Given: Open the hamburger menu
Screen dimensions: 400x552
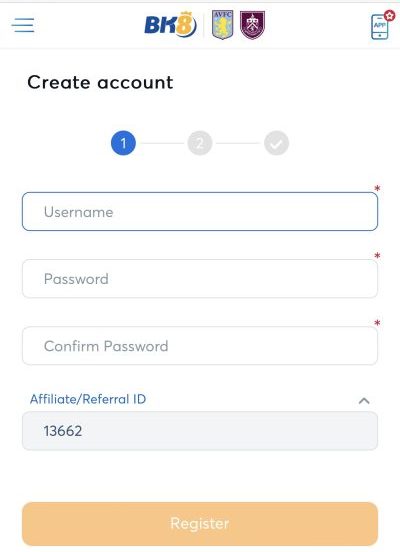Looking at the screenshot, I should coord(23,25).
